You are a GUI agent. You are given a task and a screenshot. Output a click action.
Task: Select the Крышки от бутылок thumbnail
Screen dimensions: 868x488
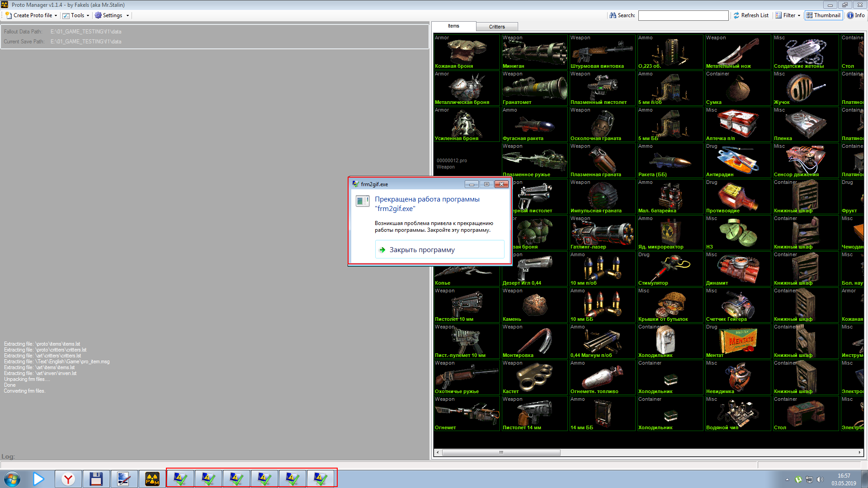pyautogui.click(x=670, y=305)
